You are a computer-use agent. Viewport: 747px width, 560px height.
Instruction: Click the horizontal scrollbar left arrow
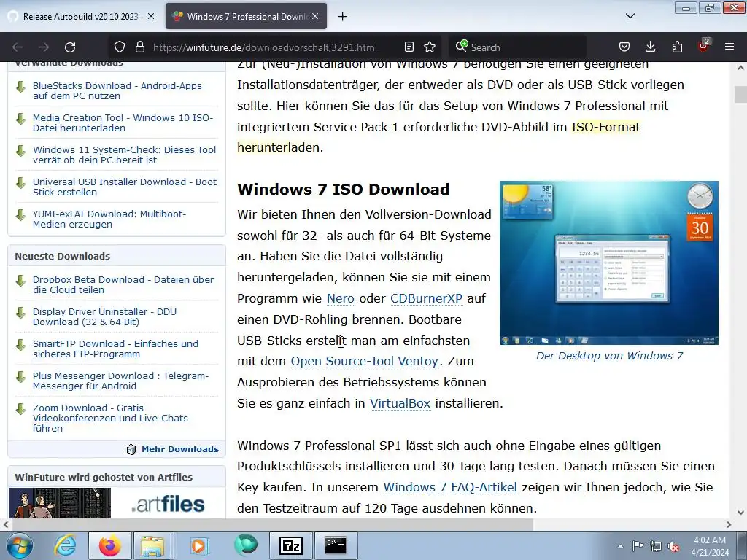click(x=6, y=525)
